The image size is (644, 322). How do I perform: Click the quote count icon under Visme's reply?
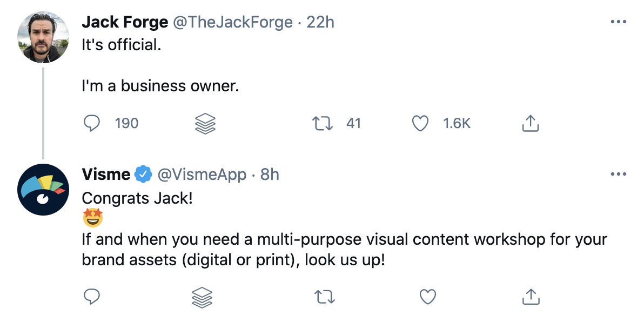tap(202, 297)
